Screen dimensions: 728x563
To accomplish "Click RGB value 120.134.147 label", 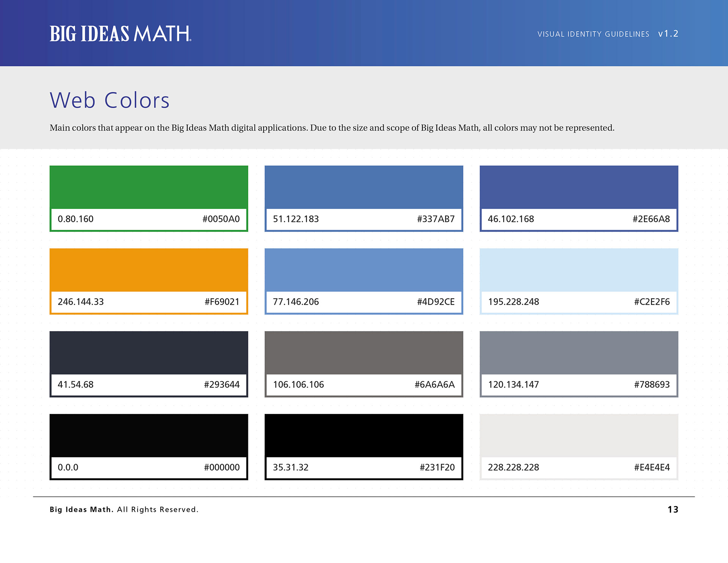I will pos(513,385).
